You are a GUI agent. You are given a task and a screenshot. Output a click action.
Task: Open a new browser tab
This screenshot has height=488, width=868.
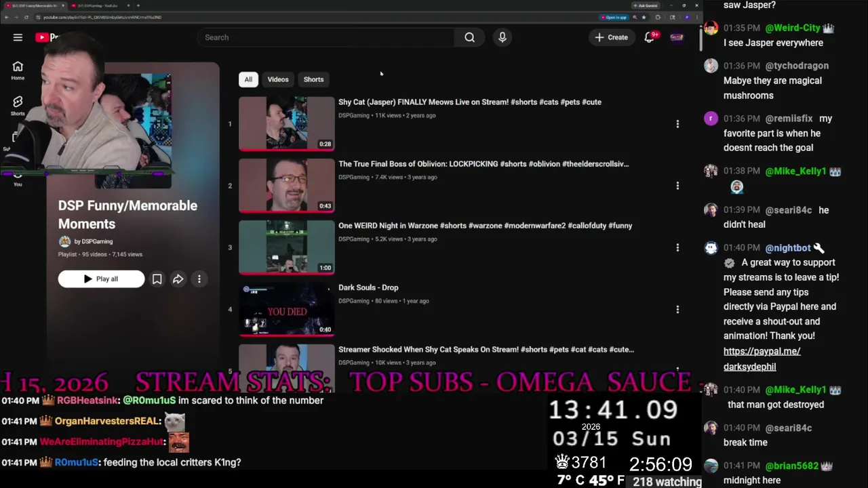tap(138, 5)
